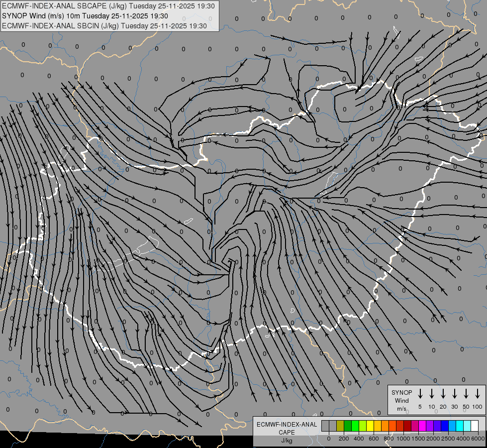487x448 pixels.
Task: Click the 600 tick label on the CAPE scale
Action: point(374,439)
